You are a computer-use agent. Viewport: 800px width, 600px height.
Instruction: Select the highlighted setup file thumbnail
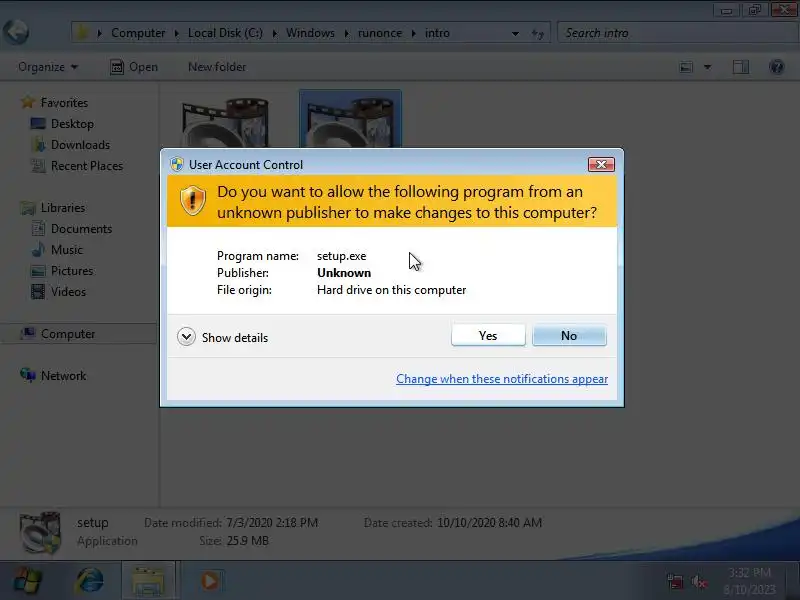[350, 120]
